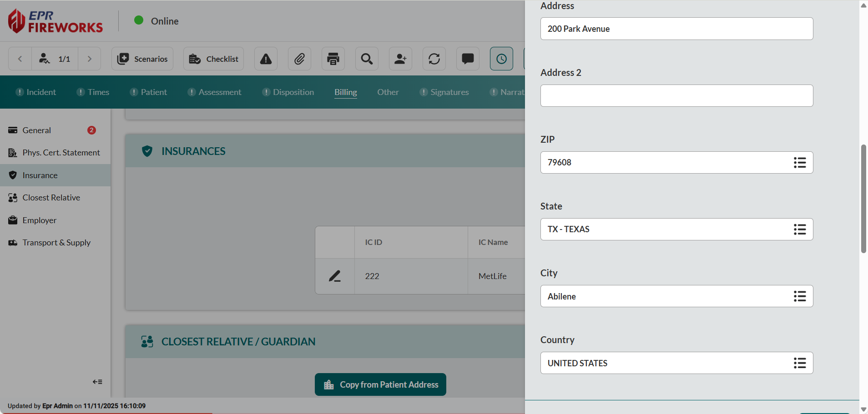868x414 pixels.
Task: Open the chat comment icon
Action: point(468,59)
